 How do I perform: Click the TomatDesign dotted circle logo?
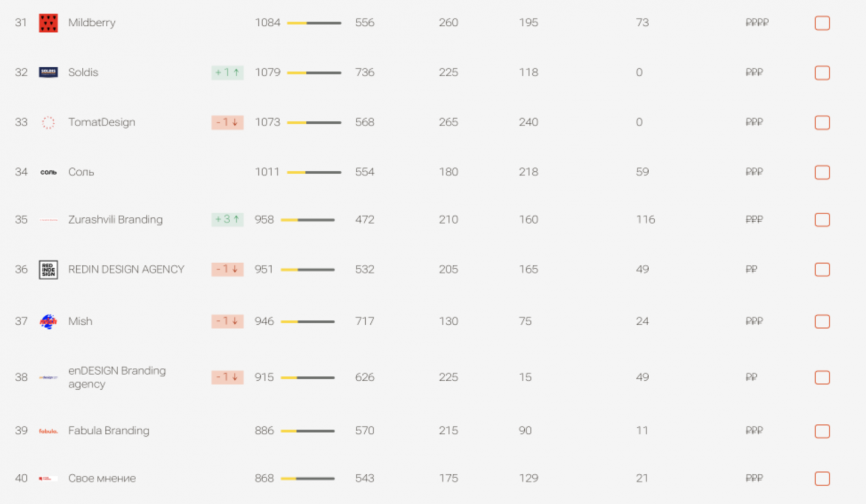(48, 123)
